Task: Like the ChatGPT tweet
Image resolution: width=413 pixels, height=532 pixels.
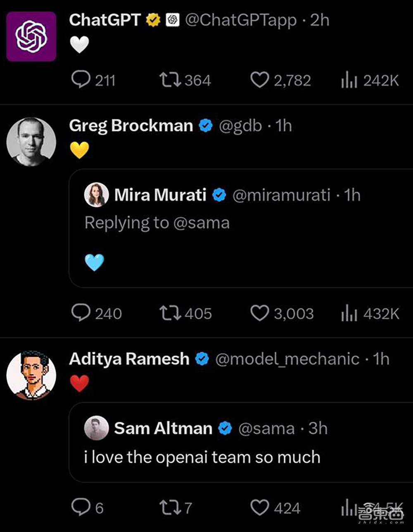Action: (x=259, y=80)
